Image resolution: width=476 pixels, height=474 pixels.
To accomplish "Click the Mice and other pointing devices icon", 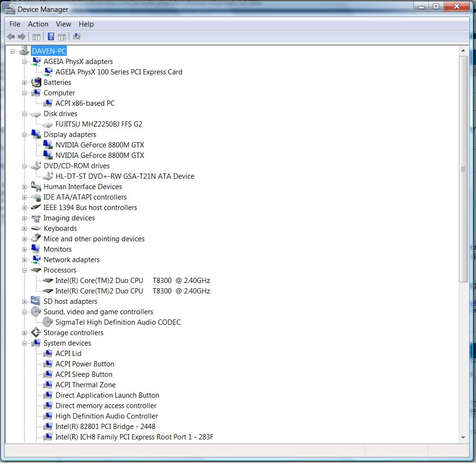I will [x=36, y=238].
